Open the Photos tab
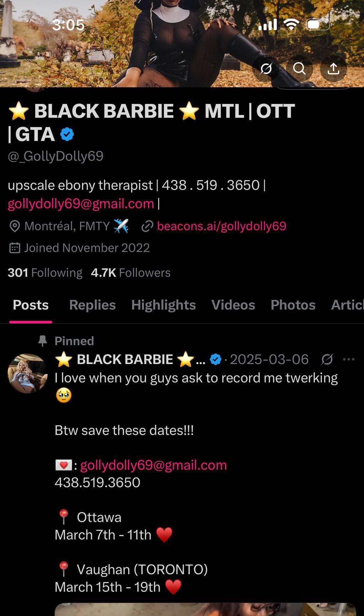 pos(293,305)
